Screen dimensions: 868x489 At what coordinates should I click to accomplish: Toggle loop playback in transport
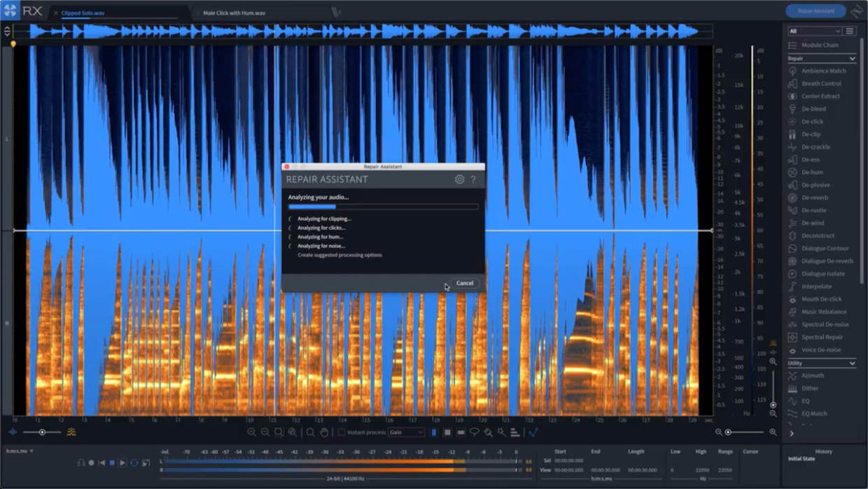pyautogui.click(x=134, y=462)
